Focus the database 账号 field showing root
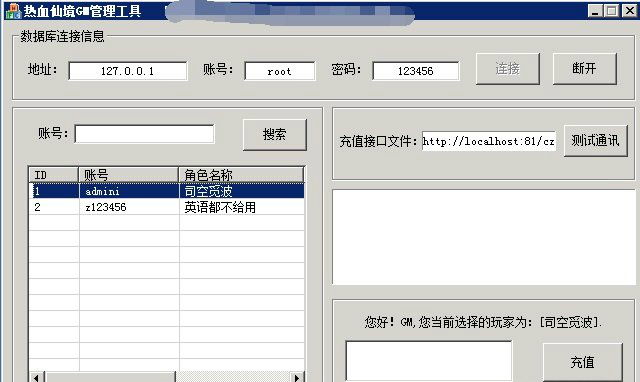The height and width of the screenshot is (382, 640). [x=280, y=71]
